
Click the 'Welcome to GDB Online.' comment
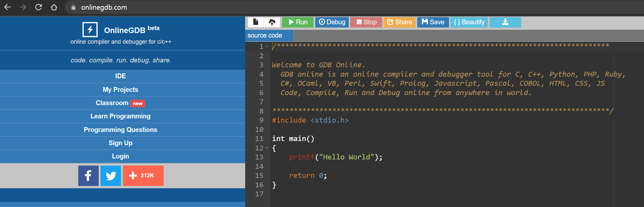coord(318,65)
